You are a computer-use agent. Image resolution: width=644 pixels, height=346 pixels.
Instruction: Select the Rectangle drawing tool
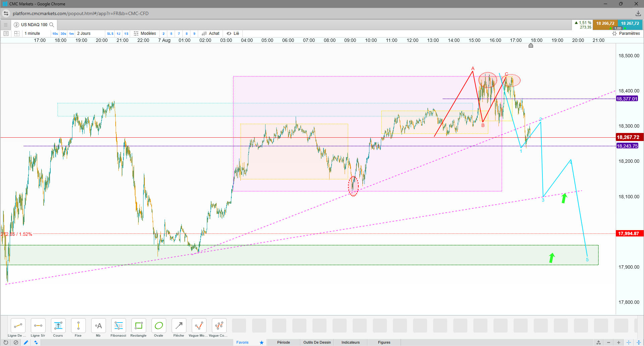click(x=138, y=328)
